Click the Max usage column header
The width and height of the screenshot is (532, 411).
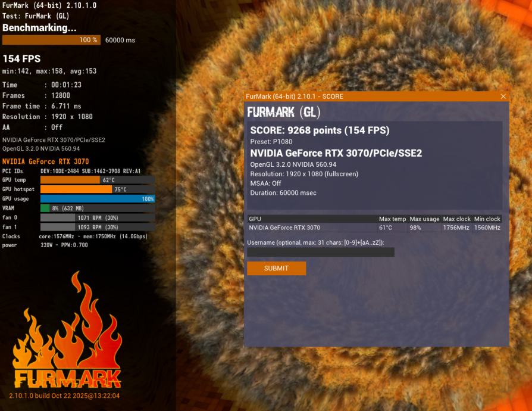[x=424, y=219]
